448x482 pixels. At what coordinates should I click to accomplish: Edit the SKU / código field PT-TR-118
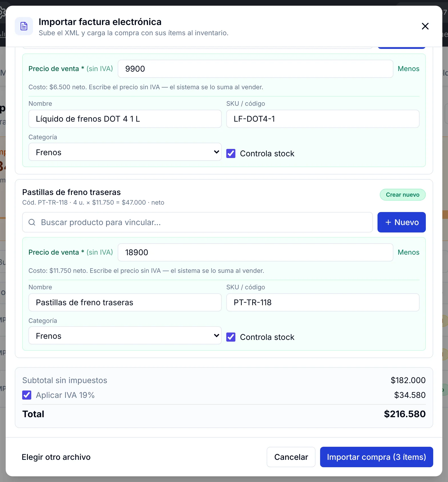(x=323, y=302)
